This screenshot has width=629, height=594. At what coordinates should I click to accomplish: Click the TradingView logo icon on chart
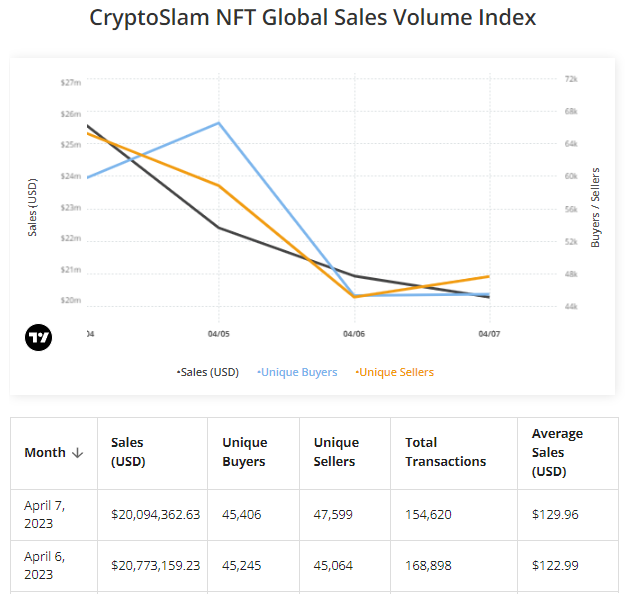(x=39, y=337)
